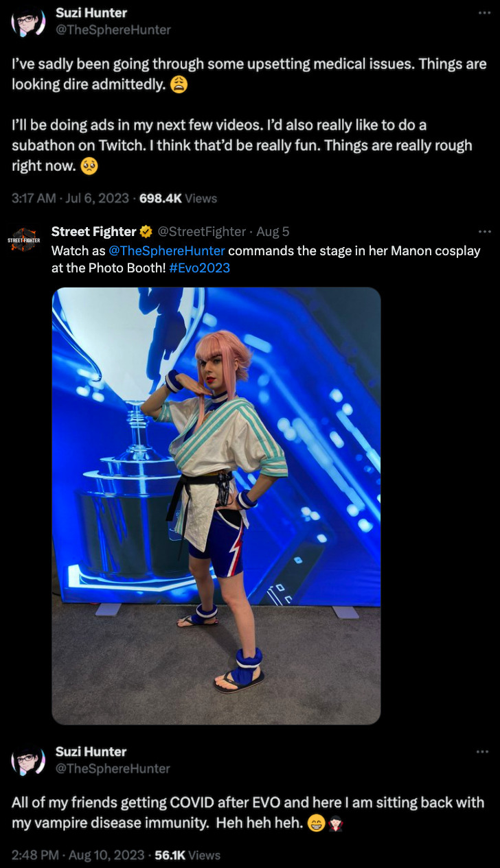Click Street Fighter profile logo avatar
The width and height of the screenshot is (500, 868).
24,240
